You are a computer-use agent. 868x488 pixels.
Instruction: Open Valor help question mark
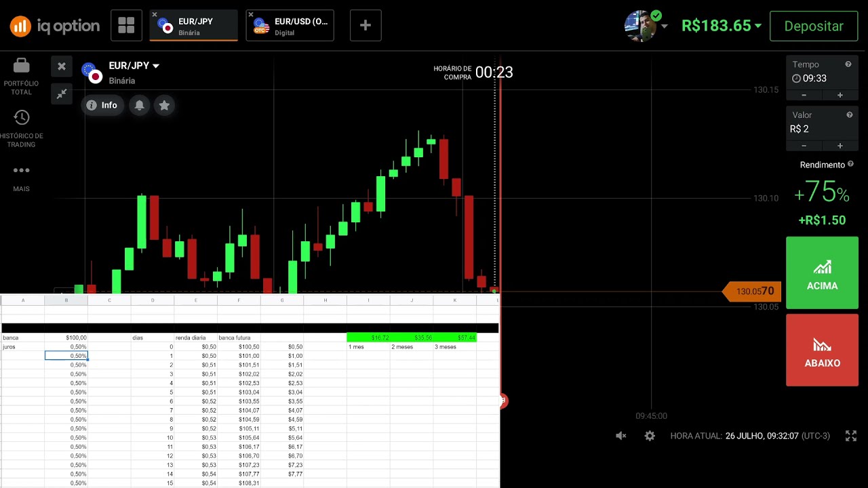coord(849,115)
